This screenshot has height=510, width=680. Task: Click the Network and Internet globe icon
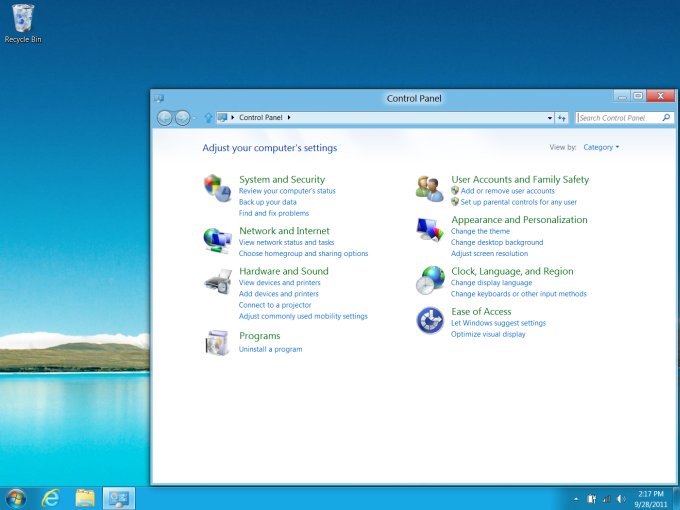pos(217,240)
